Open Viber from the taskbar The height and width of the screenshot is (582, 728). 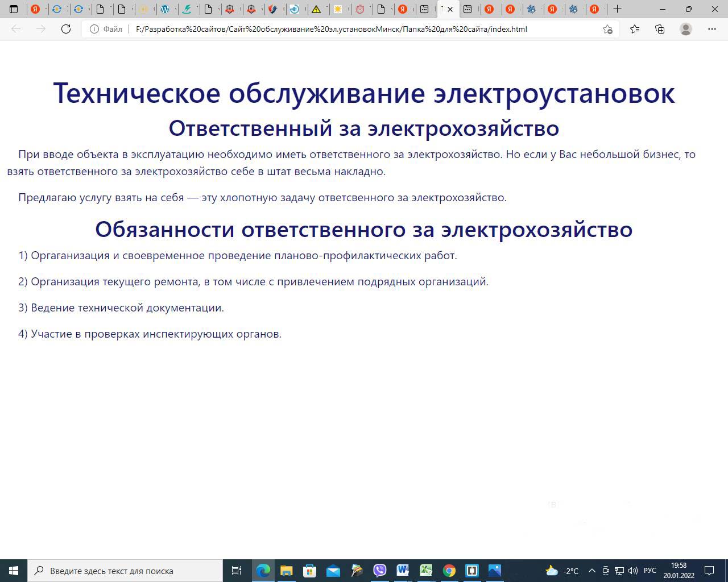[379, 571]
